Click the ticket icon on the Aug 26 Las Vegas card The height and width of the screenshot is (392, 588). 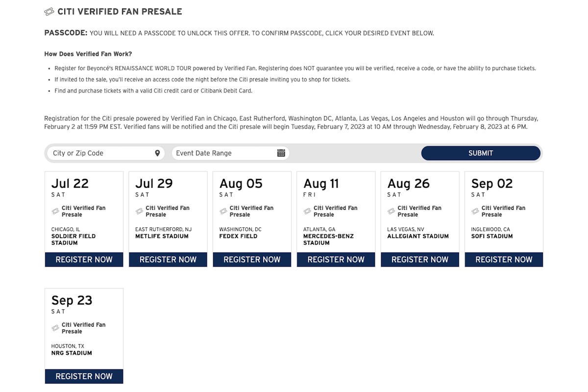pyautogui.click(x=390, y=211)
